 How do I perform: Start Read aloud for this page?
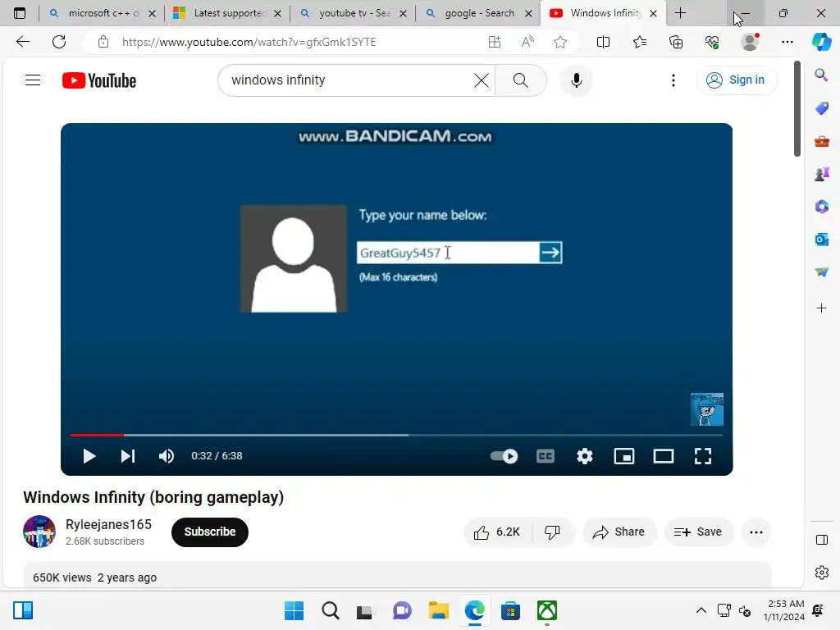[x=527, y=42]
